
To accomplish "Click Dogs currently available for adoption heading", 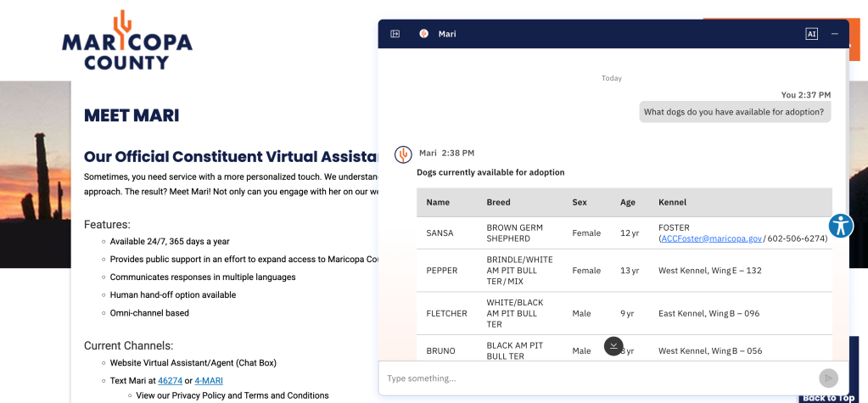I will (490, 172).
